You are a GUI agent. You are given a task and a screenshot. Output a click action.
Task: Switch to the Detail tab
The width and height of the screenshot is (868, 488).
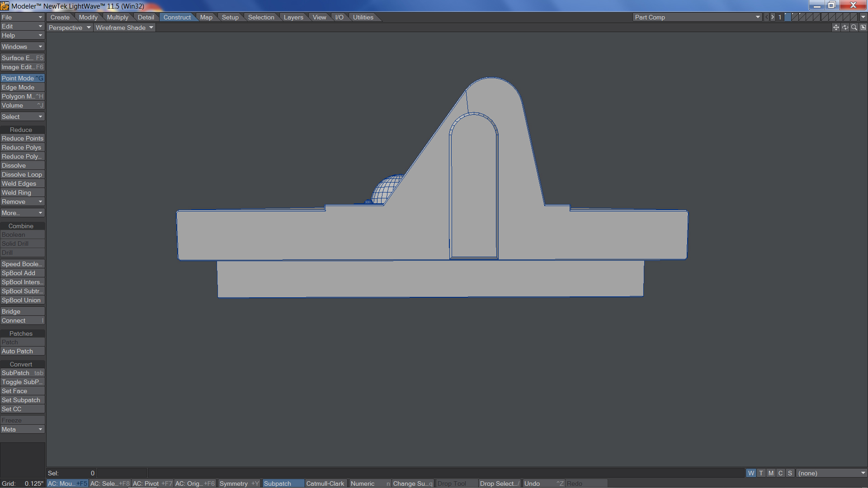146,17
